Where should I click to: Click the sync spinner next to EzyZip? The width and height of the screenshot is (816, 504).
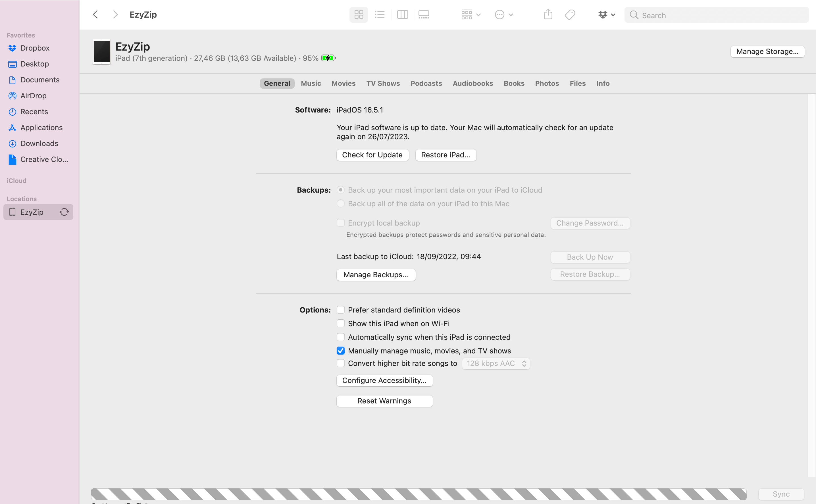click(x=64, y=212)
